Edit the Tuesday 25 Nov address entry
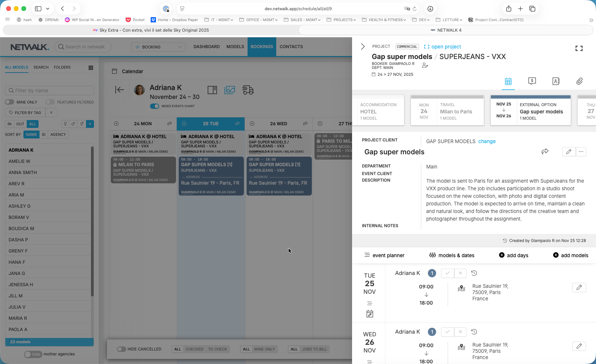The width and height of the screenshot is (596, 364). [579, 288]
